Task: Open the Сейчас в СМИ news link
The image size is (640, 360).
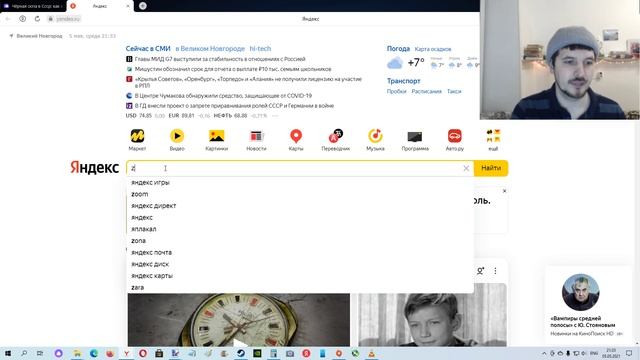Action: point(148,49)
